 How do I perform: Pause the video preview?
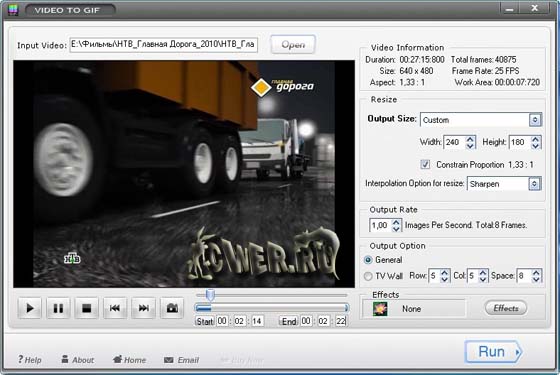click(58, 308)
